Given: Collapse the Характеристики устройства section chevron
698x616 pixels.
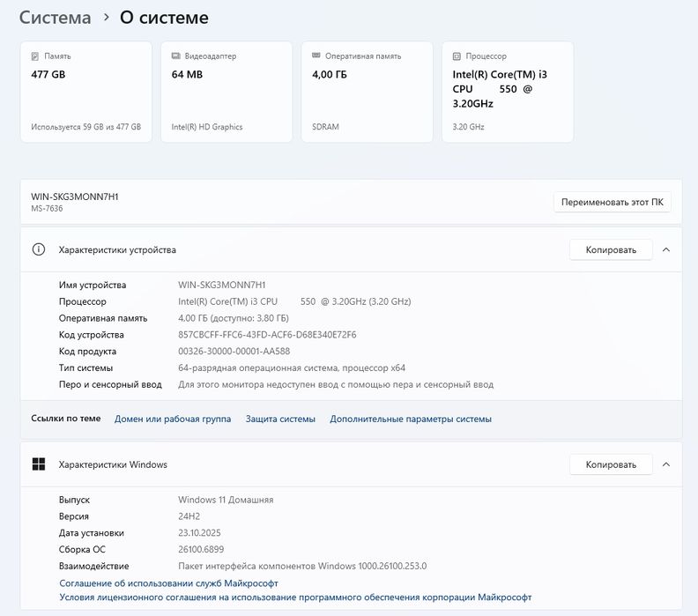Looking at the screenshot, I should (666, 249).
